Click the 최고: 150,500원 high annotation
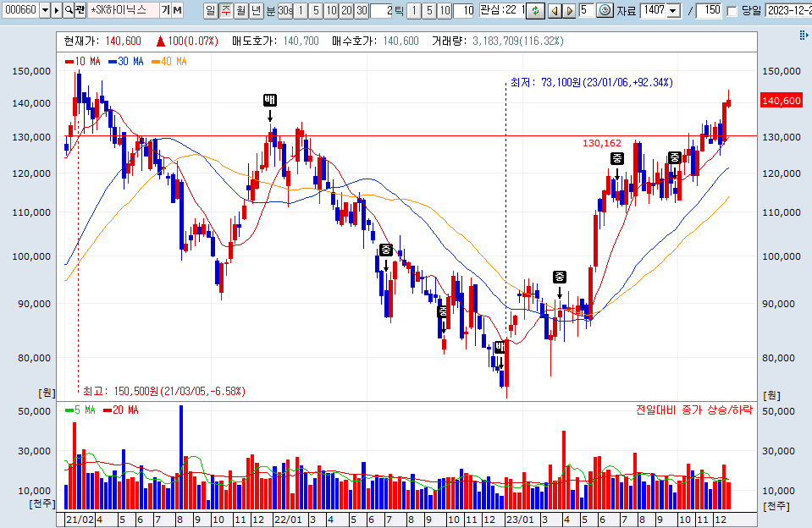This screenshot has width=812, height=528. coord(164,391)
